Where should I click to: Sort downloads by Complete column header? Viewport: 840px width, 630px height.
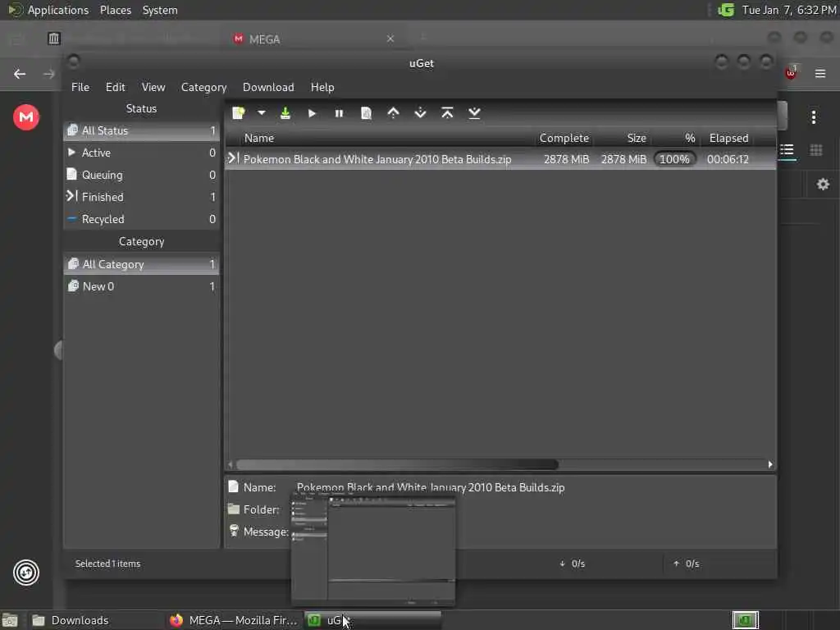click(x=564, y=138)
